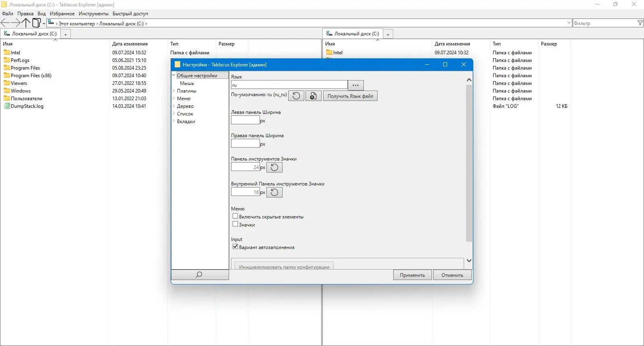Image resolution: width=644 pixels, height=346 pixels.
Task: Click the Правая панель Ширина input field
Action: tap(246, 143)
